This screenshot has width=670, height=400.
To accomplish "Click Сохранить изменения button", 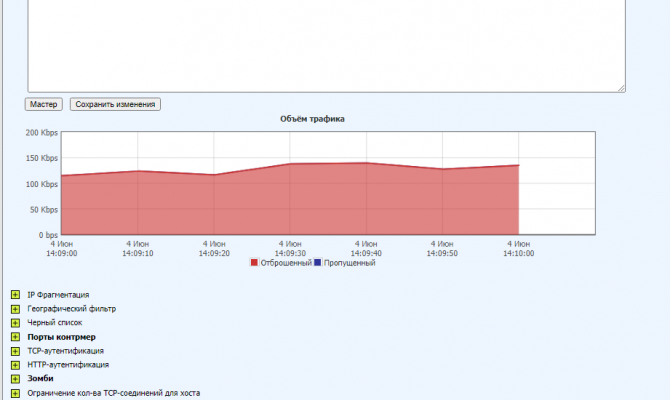I will [115, 104].
